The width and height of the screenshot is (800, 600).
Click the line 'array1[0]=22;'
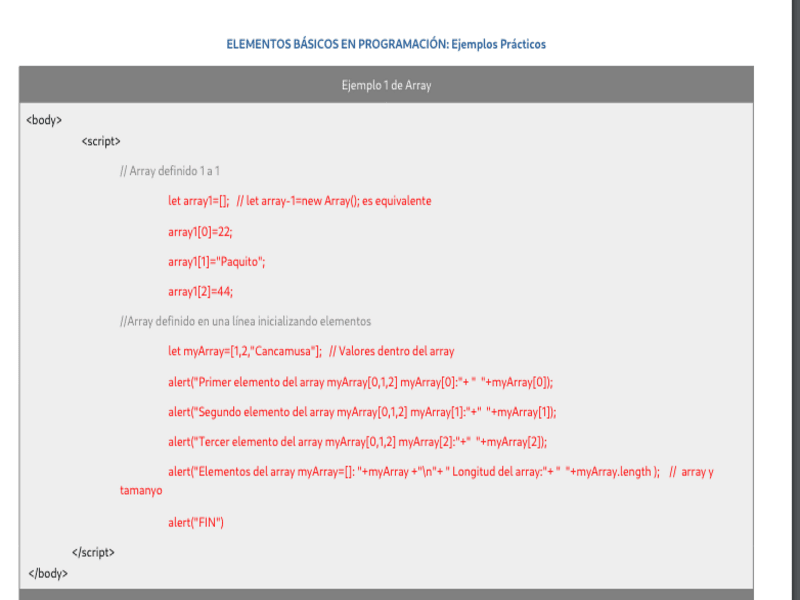click(200, 232)
